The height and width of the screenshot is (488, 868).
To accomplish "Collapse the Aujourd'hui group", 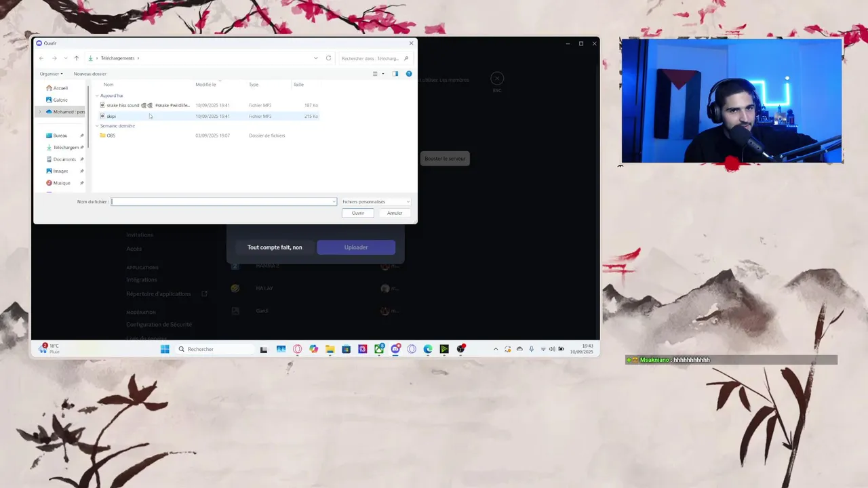I will 97,96.
